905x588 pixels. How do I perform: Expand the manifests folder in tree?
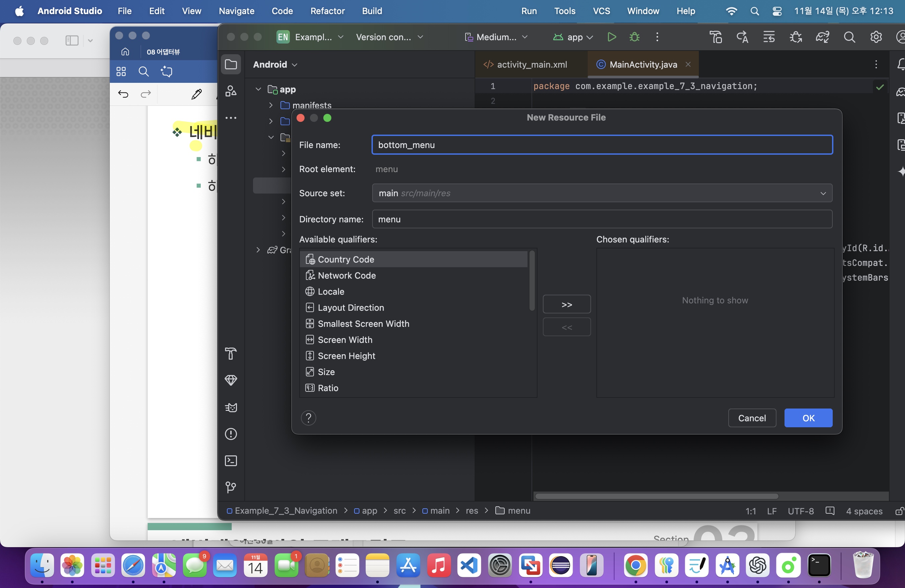point(271,105)
